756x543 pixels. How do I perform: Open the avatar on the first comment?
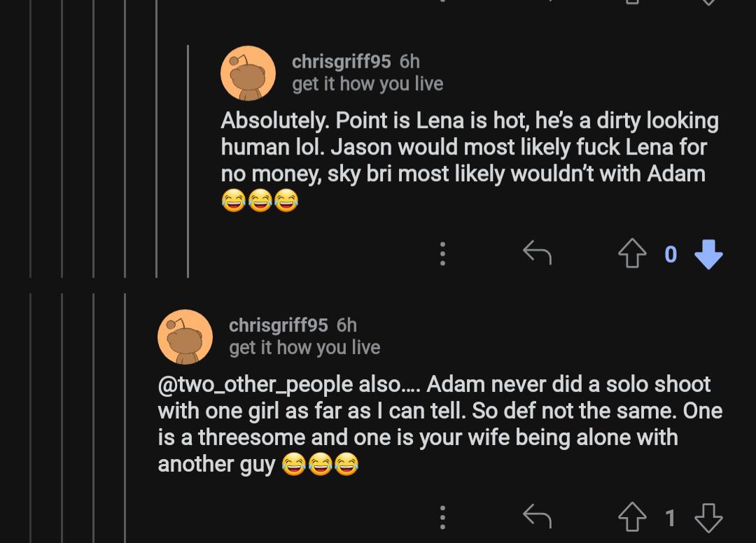248,73
